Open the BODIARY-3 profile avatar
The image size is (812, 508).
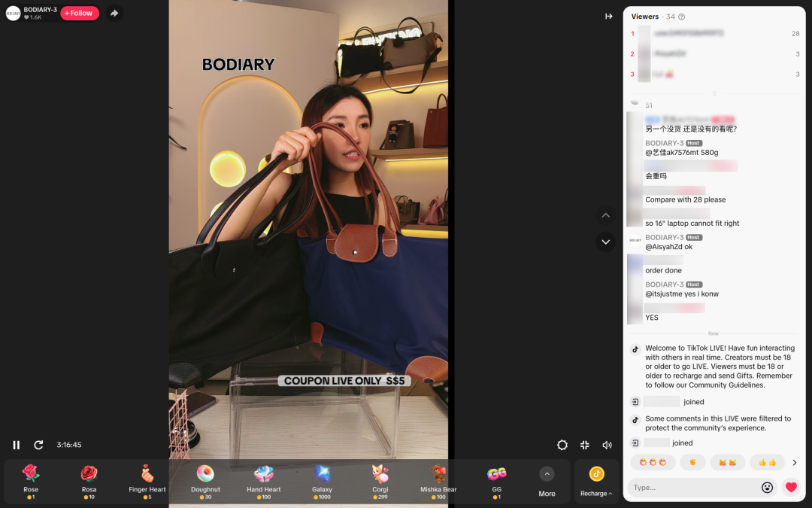[x=13, y=13]
